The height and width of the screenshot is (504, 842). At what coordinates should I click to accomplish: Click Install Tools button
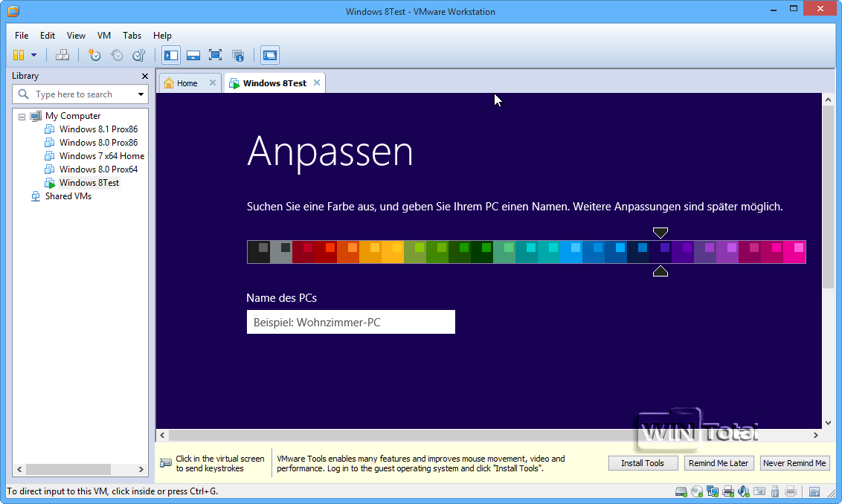(x=643, y=463)
